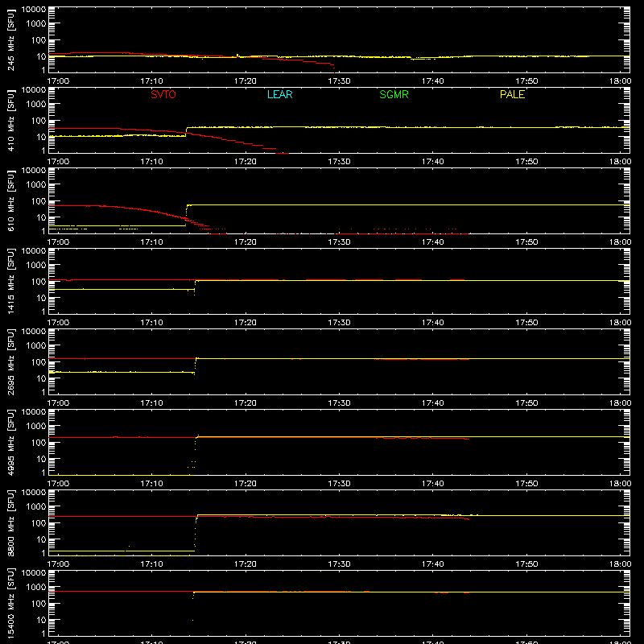Click the 10000 tick value on 8800 MHz panel
This screenshot has width=644, height=644.
[34, 493]
